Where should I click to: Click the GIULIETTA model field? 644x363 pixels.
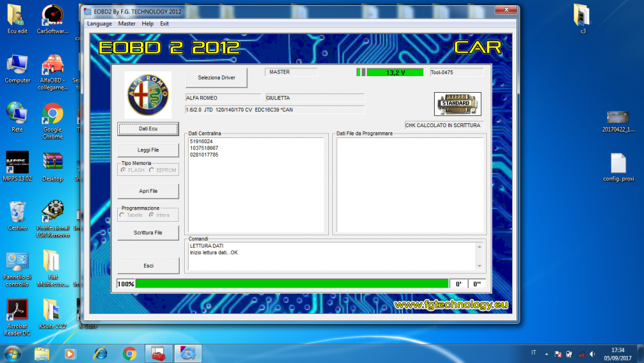click(x=315, y=98)
